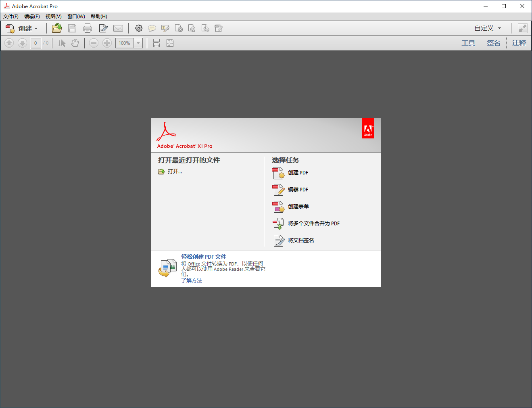The width and height of the screenshot is (532, 408).
Task: Open the 帮助(H) menu
Action: coord(99,17)
